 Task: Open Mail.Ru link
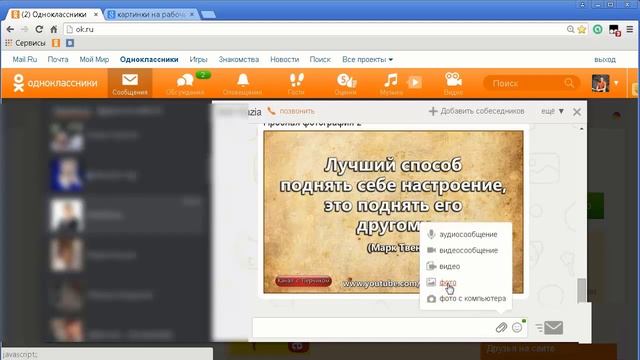(24, 60)
